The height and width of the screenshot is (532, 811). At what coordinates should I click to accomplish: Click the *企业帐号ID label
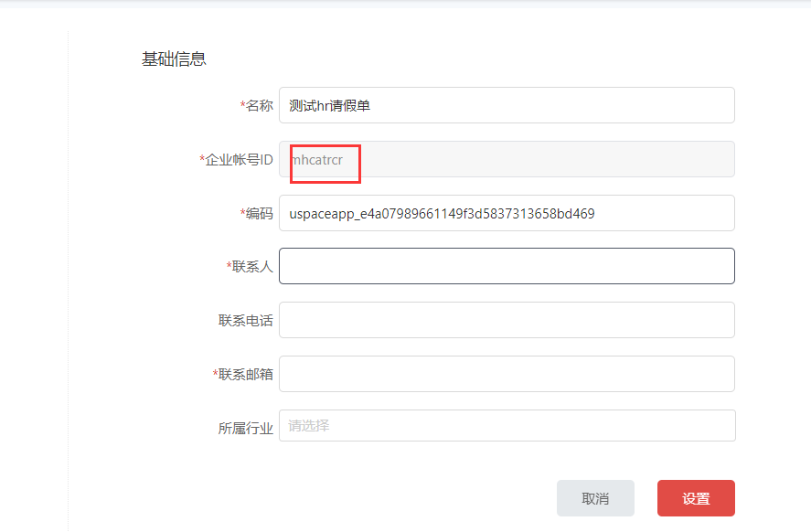(237, 160)
